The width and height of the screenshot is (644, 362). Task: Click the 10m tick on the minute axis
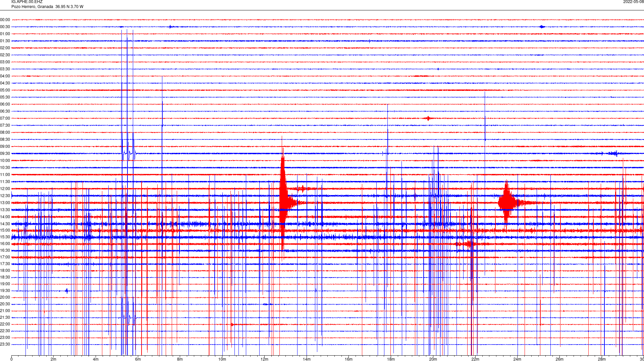coord(222,359)
